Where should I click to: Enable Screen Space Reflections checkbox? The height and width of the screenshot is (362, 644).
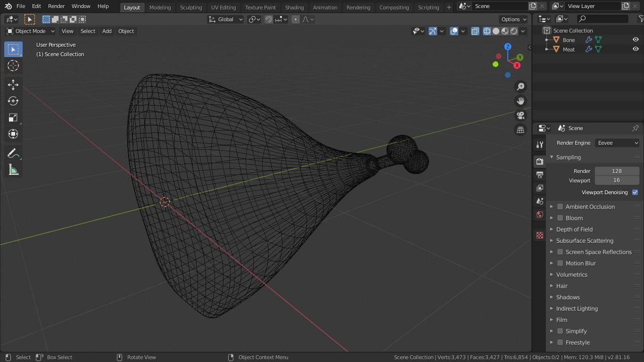pos(560,252)
